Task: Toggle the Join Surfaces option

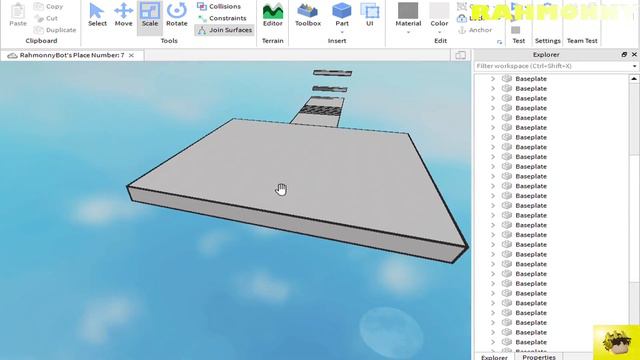Action: point(224,30)
